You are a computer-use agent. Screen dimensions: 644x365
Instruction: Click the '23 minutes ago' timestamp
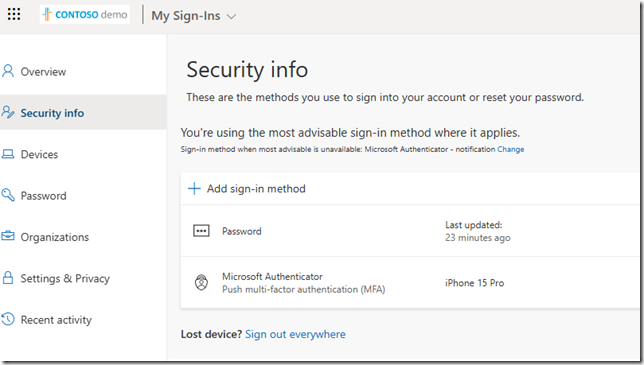pos(478,238)
